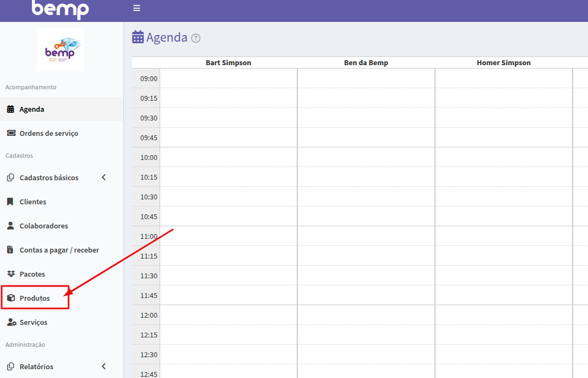The image size is (588, 378).
Task: Click the Contas a pagar invoice icon
Action: coord(10,249)
